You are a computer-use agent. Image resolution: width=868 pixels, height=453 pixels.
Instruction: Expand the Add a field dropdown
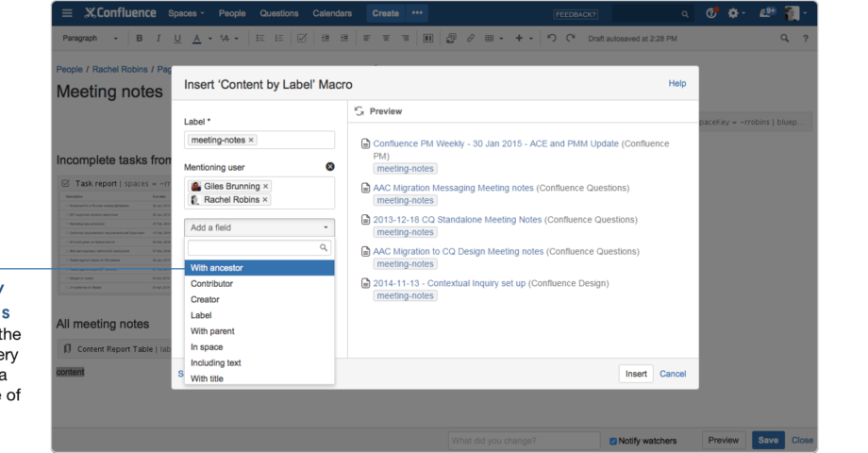[259, 227]
